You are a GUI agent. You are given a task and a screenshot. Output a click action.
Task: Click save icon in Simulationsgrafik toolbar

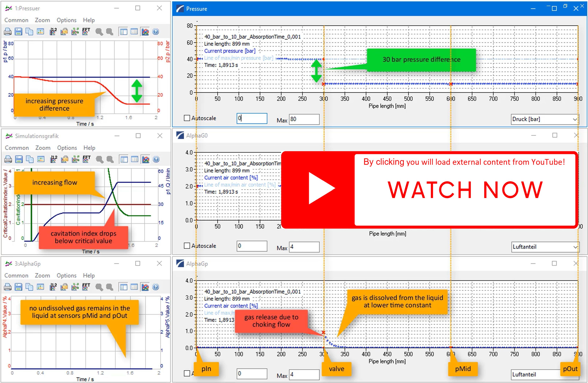coord(19,159)
